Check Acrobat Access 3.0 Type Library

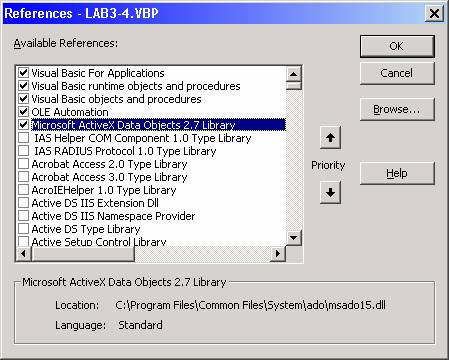click(x=23, y=177)
